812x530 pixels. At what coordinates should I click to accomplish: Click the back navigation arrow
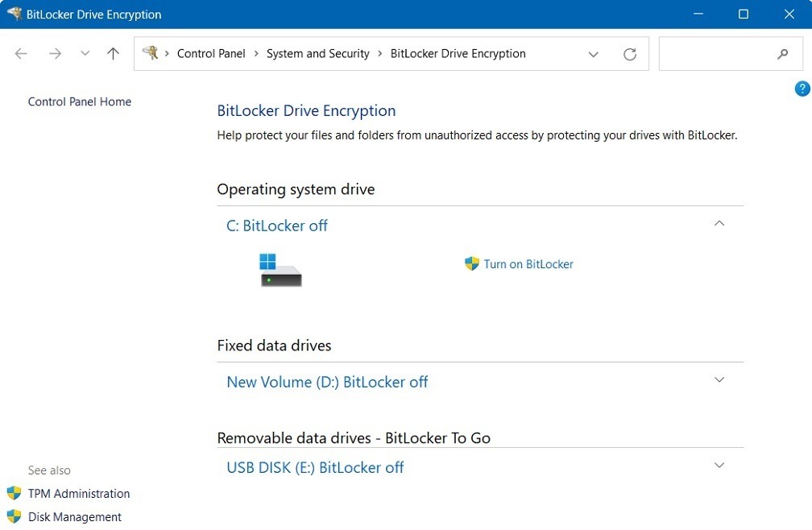[x=21, y=53]
